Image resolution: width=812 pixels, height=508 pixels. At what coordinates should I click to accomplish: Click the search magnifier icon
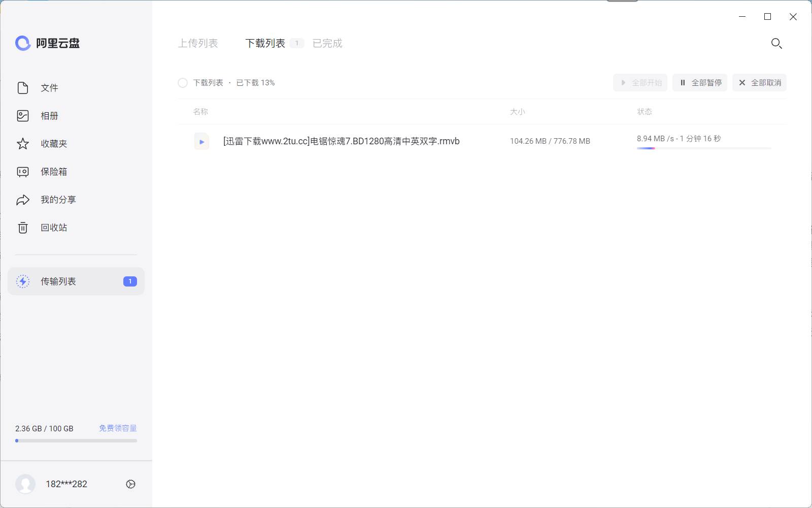pyautogui.click(x=776, y=44)
